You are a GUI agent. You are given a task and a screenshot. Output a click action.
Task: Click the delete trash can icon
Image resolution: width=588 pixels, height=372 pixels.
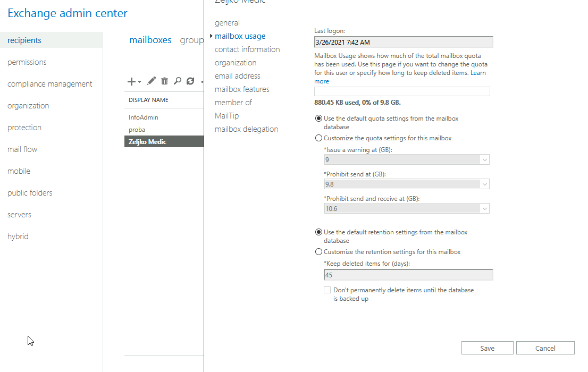[164, 81]
